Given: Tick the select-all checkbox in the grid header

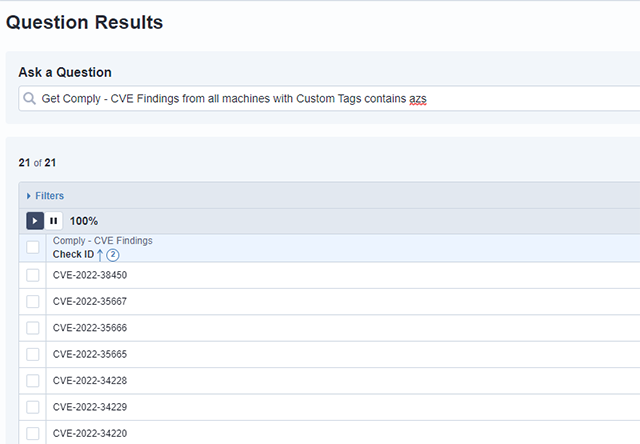Looking at the screenshot, I should (33, 248).
